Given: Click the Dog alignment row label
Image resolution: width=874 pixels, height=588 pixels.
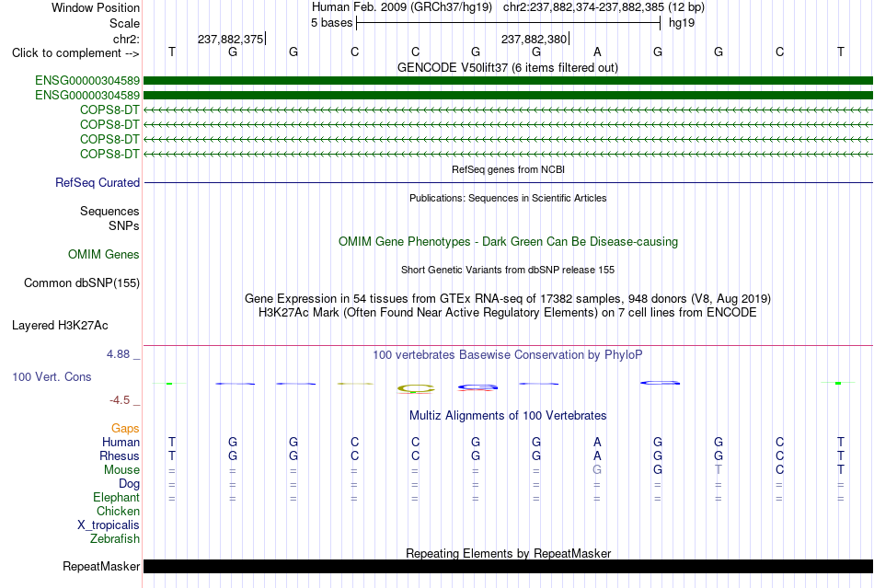Looking at the screenshot, I should (x=129, y=484).
